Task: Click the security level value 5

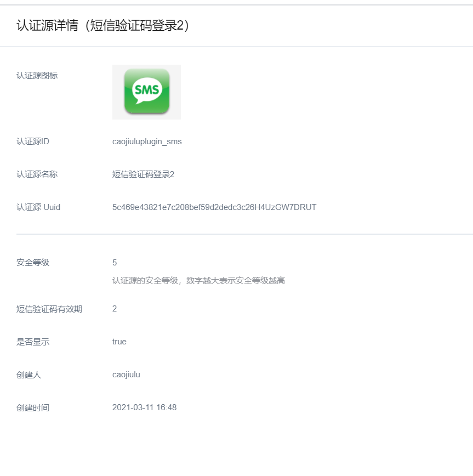Action: click(115, 262)
